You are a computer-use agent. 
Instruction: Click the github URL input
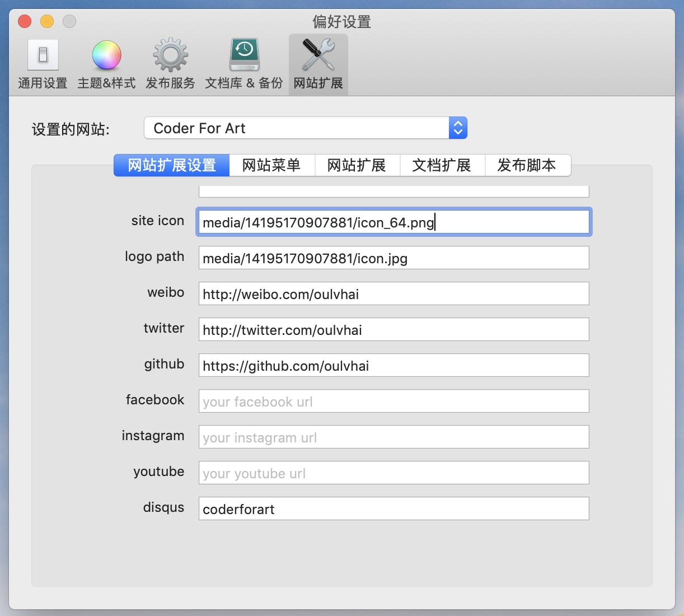393,366
